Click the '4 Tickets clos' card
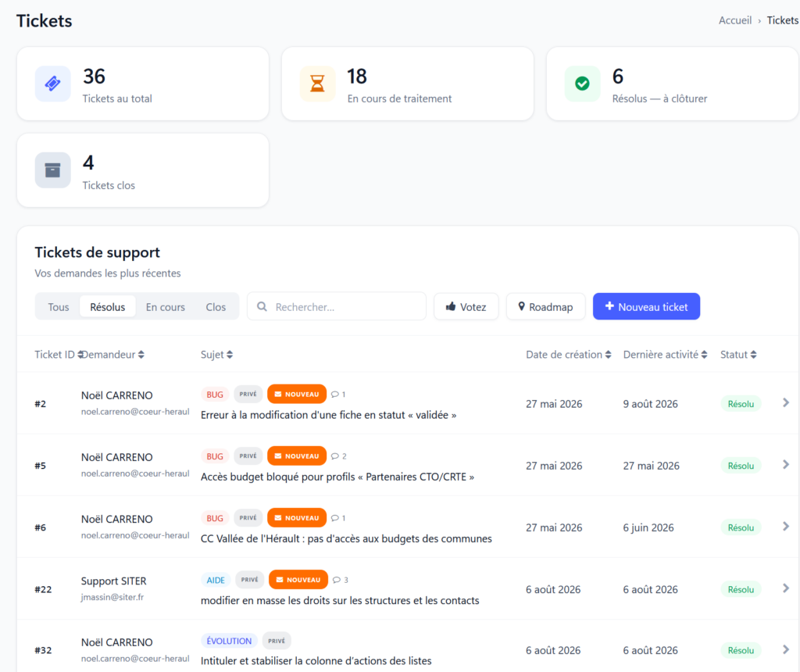This screenshot has height=672, width=800. pos(143,170)
